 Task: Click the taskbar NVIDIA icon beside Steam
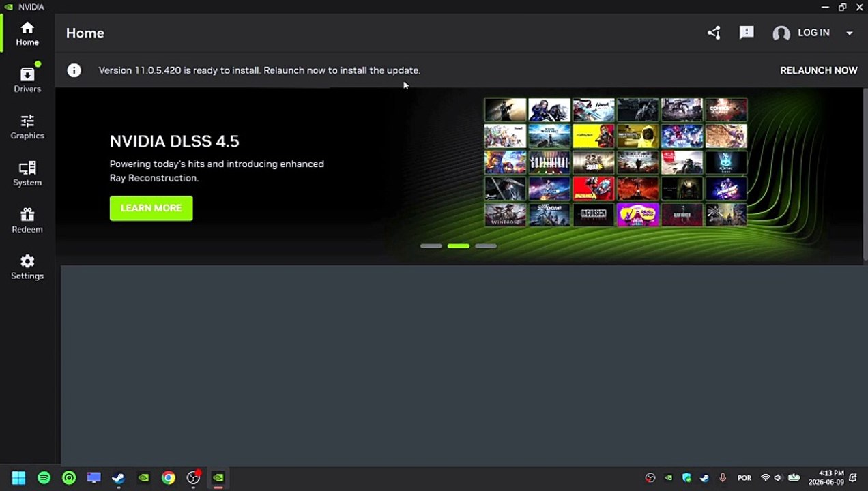(143, 478)
